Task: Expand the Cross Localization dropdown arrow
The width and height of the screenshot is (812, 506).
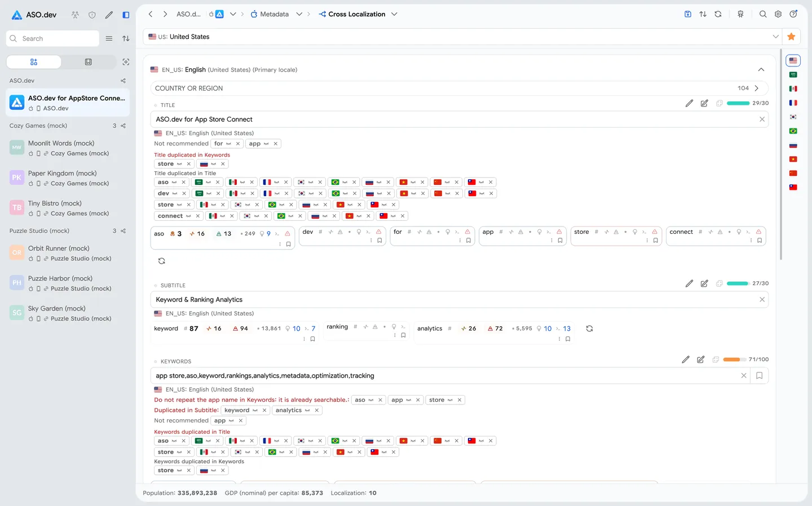Action: tap(394, 14)
